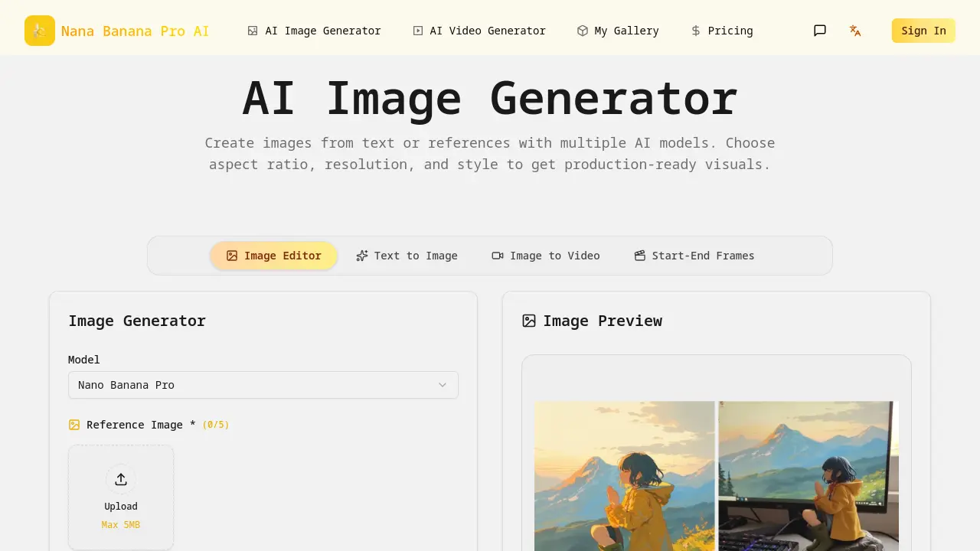
Task: Click the feedback chat bubble icon
Action: coord(820,31)
